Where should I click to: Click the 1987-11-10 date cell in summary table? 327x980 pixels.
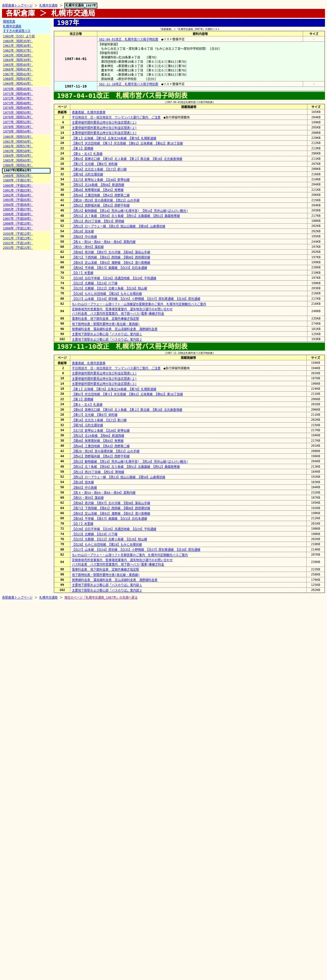point(75,86)
